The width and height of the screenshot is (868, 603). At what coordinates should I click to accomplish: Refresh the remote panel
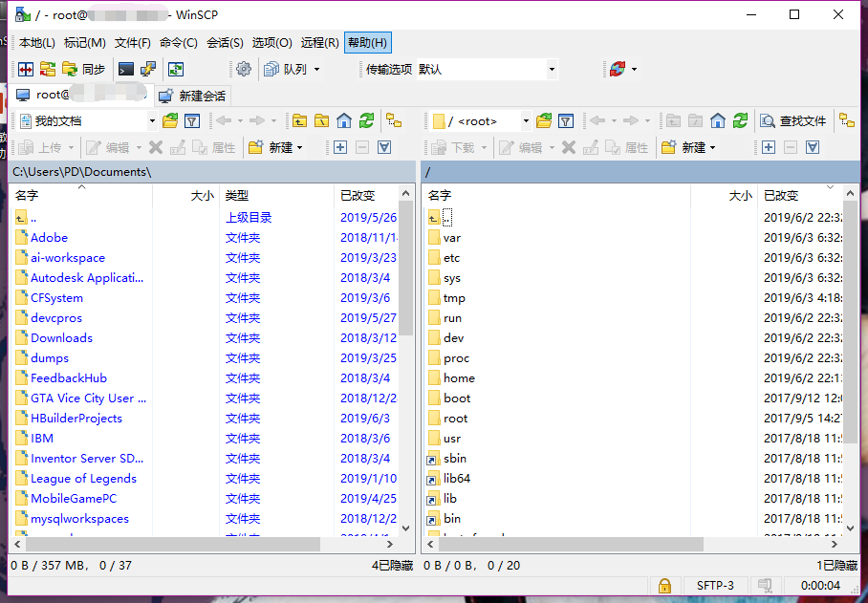point(740,120)
